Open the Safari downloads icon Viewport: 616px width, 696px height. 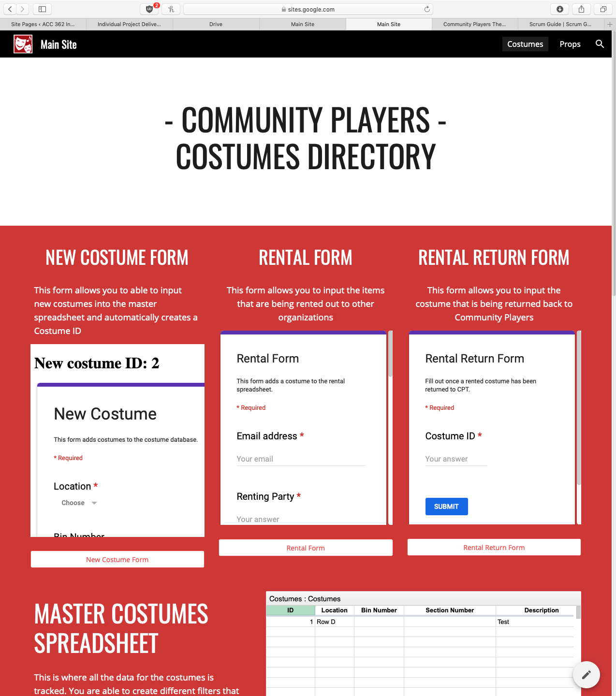point(560,9)
